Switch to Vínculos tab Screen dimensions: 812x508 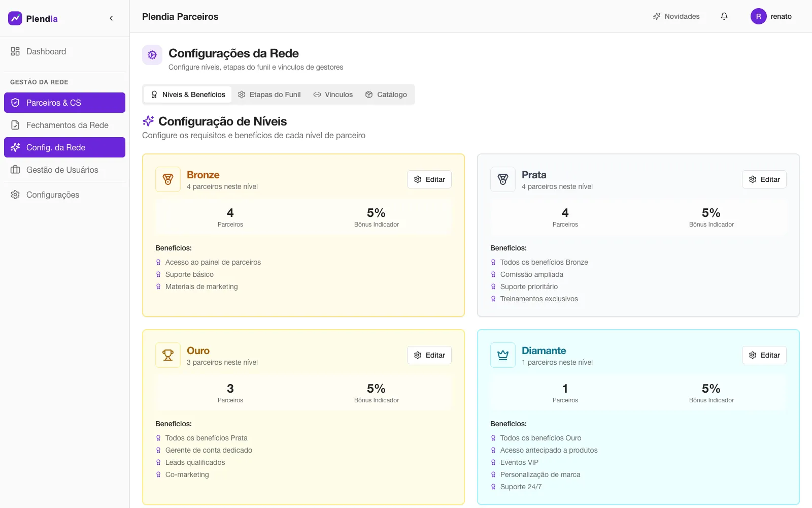click(x=333, y=94)
